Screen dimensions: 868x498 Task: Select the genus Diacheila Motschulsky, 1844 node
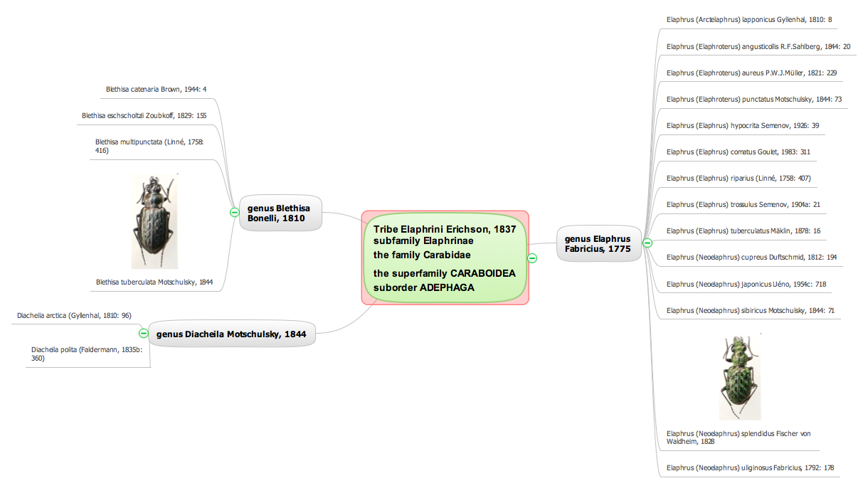[x=231, y=334]
